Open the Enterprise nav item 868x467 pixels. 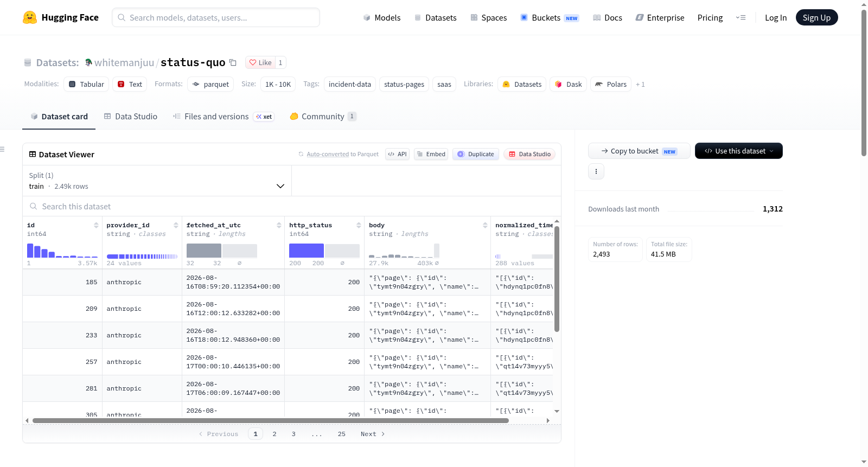pyautogui.click(x=660, y=17)
